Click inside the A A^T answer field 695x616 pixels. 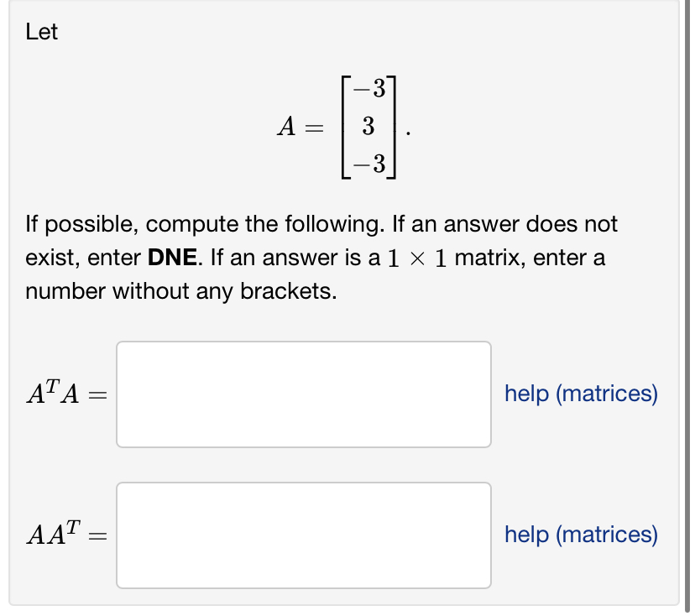tap(304, 534)
